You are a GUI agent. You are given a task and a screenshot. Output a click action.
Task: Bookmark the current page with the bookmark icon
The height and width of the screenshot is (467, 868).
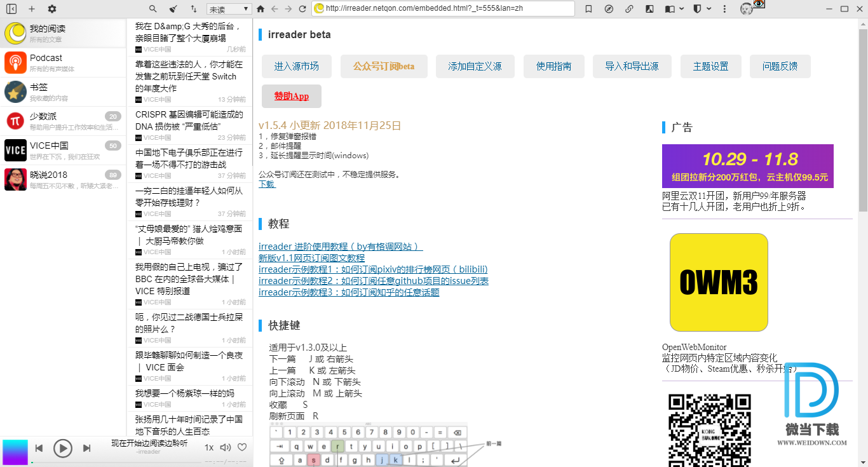point(589,9)
